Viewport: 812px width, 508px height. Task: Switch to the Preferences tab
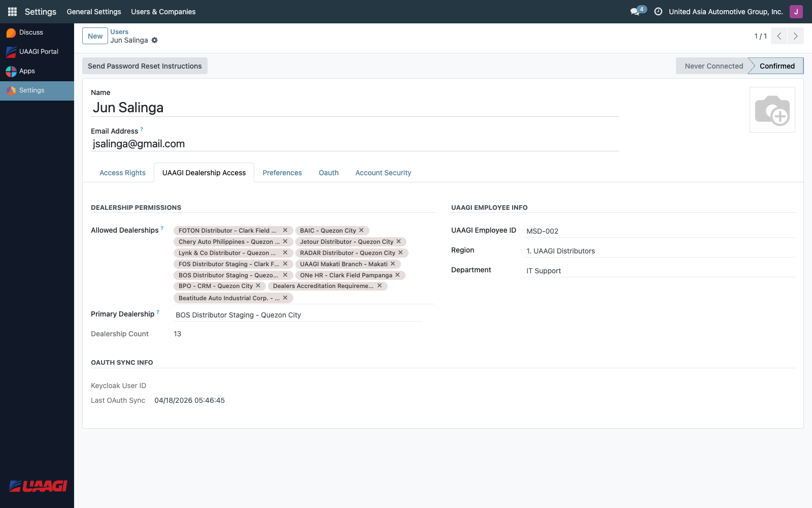[282, 173]
